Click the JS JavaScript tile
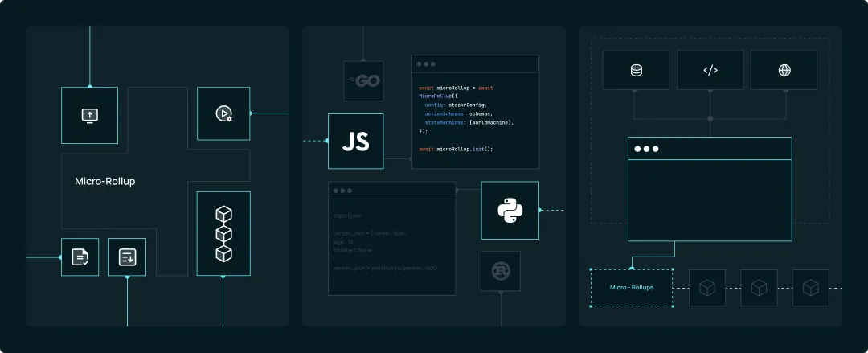868x353 pixels. point(356,142)
